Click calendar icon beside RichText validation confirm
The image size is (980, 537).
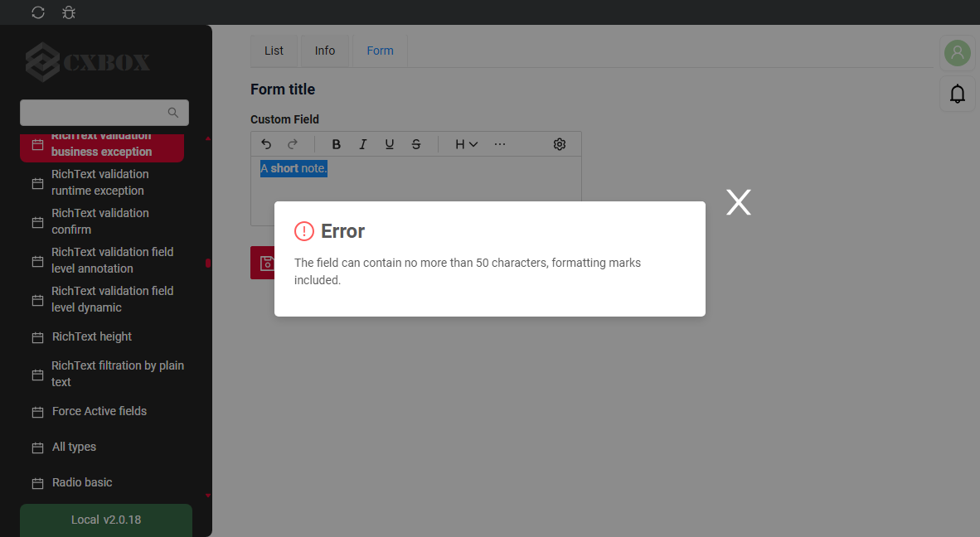pos(37,222)
